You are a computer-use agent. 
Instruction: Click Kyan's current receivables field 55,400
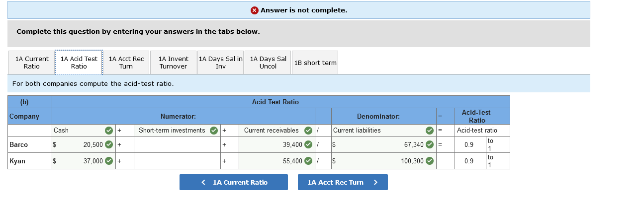[x=277, y=161]
